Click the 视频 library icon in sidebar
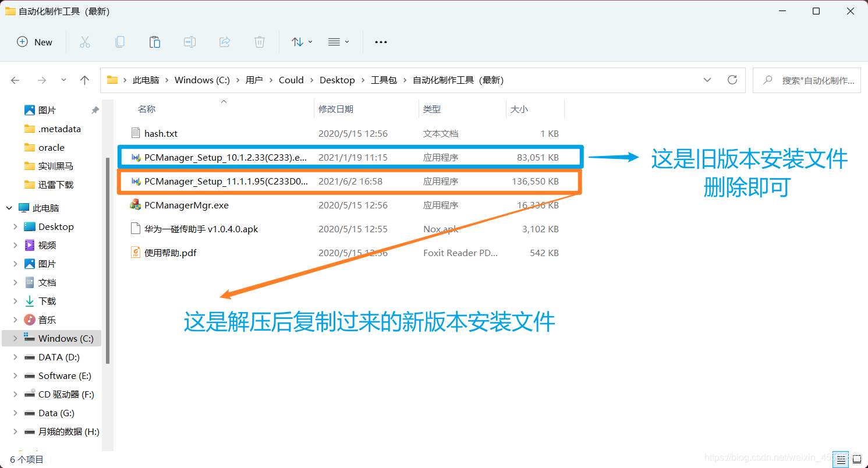Viewport: 868px width, 468px height. 29,245
